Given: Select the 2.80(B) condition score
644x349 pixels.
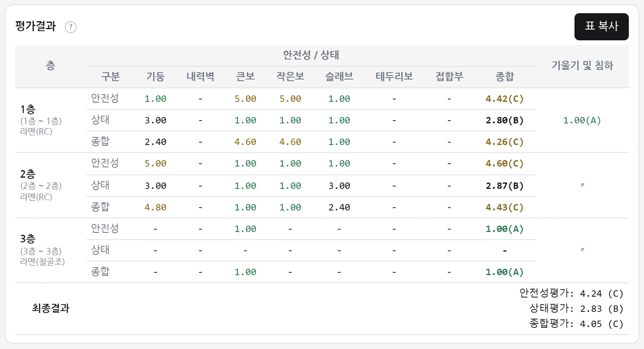Looking at the screenshot, I should (x=505, y=120).
